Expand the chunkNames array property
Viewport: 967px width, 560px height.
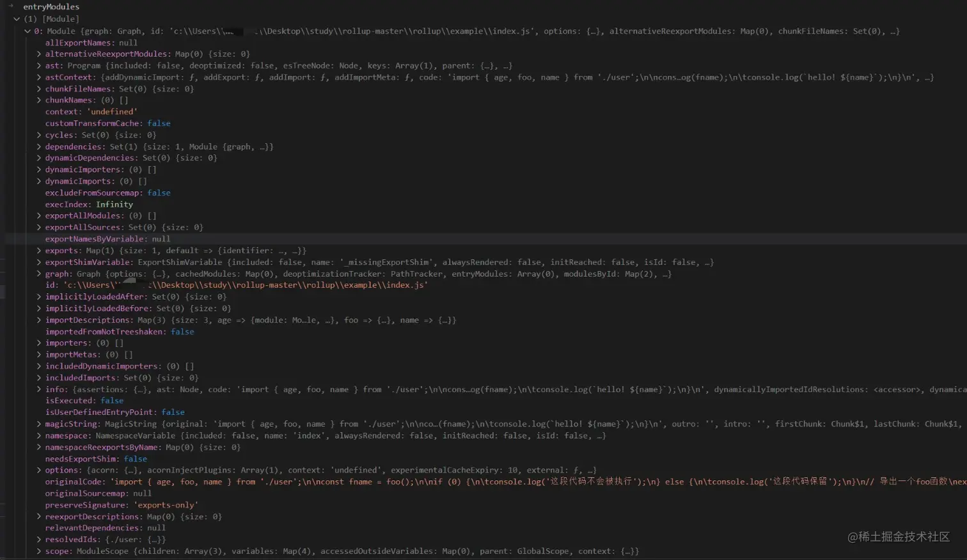pos(39,100)
